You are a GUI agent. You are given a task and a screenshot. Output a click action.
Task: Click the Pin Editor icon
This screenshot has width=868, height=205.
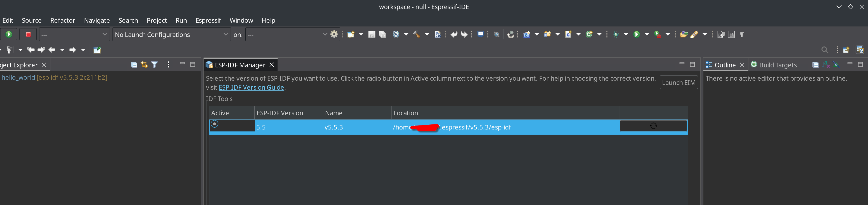[97, 50]
